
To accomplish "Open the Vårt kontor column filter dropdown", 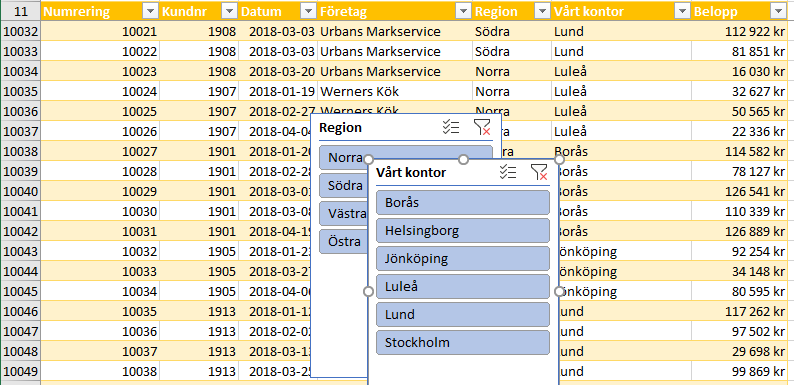I will (x=683, y=12).
